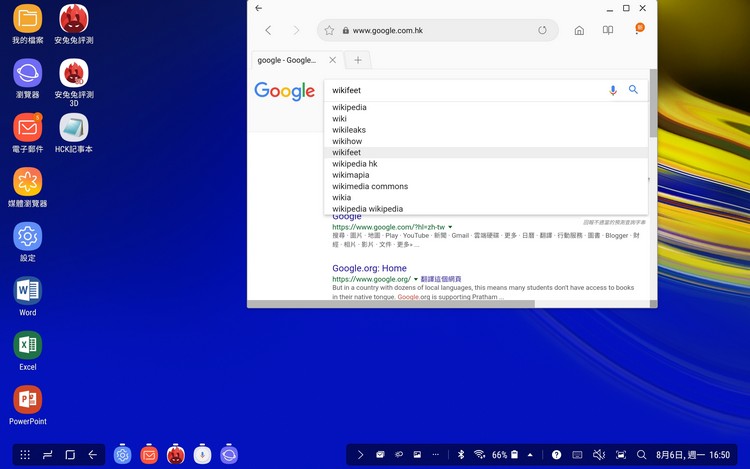Click the screen capture tray icon

click(x=620, y=455)
